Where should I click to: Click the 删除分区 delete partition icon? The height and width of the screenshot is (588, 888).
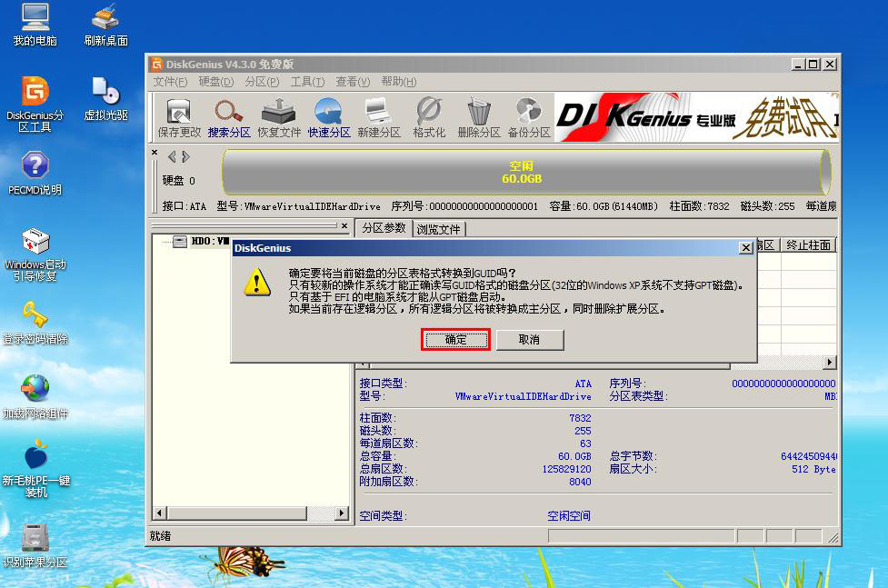(x=479, y=118)
